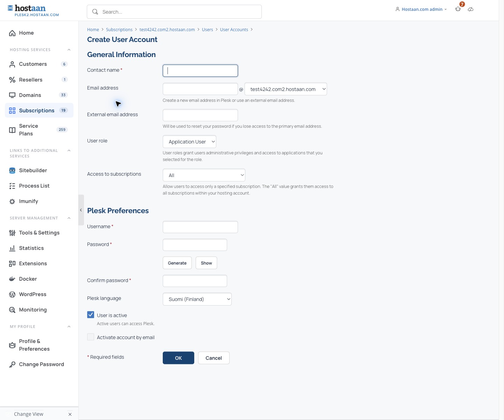
Task: Click the Subscriptions grid icon
Action: pos(12,111)
